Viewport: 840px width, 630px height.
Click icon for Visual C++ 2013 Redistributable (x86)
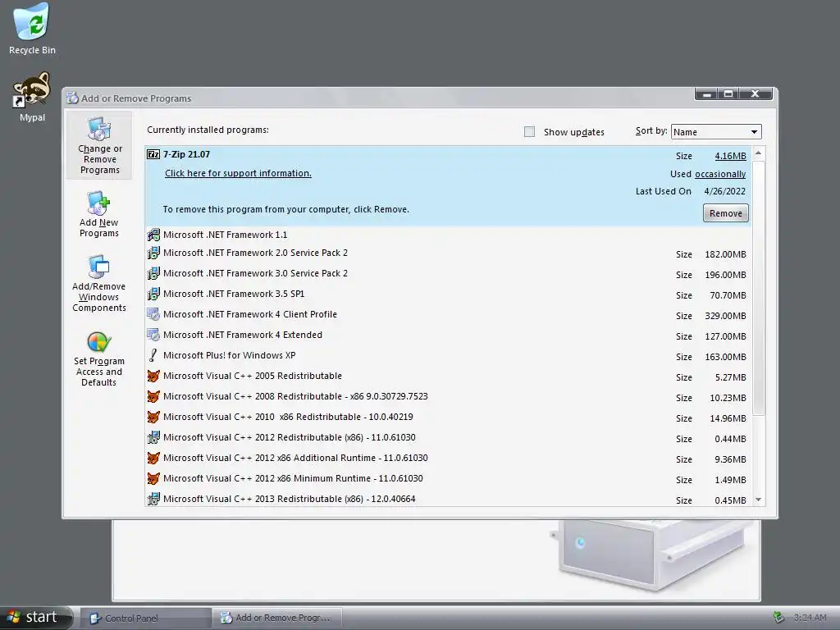(153, 499)
